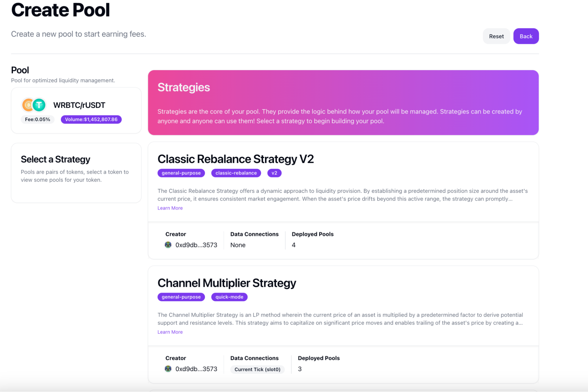Click Classic Rebalance creator avatar icon
Screen dimensions: 588x392
point(168,245)
